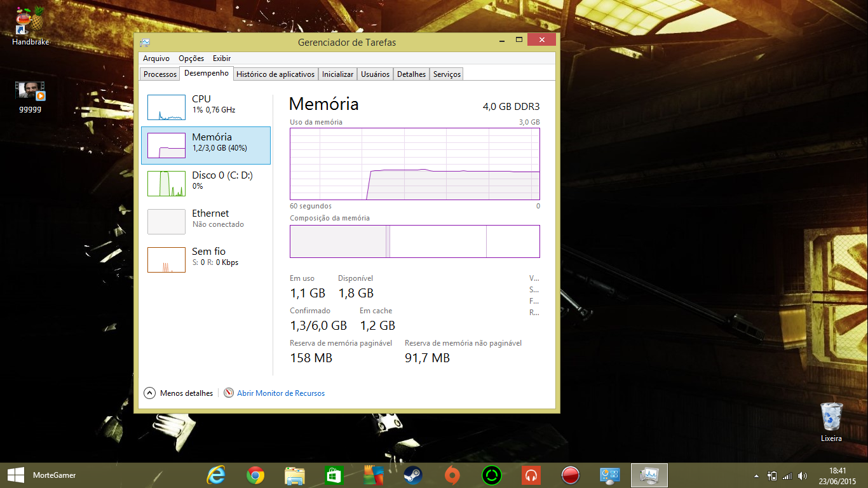
Task: Open network signal tray icon
Action: click(x=787, y=475)
